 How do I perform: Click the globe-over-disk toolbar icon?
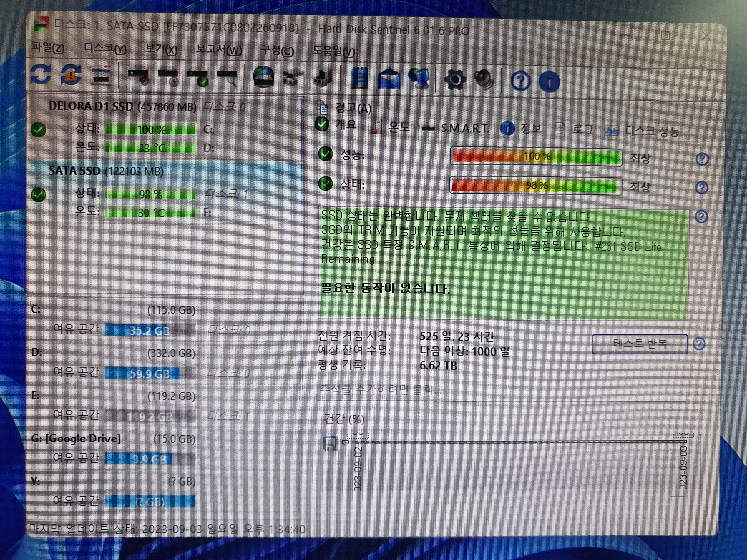pos(263,77)
